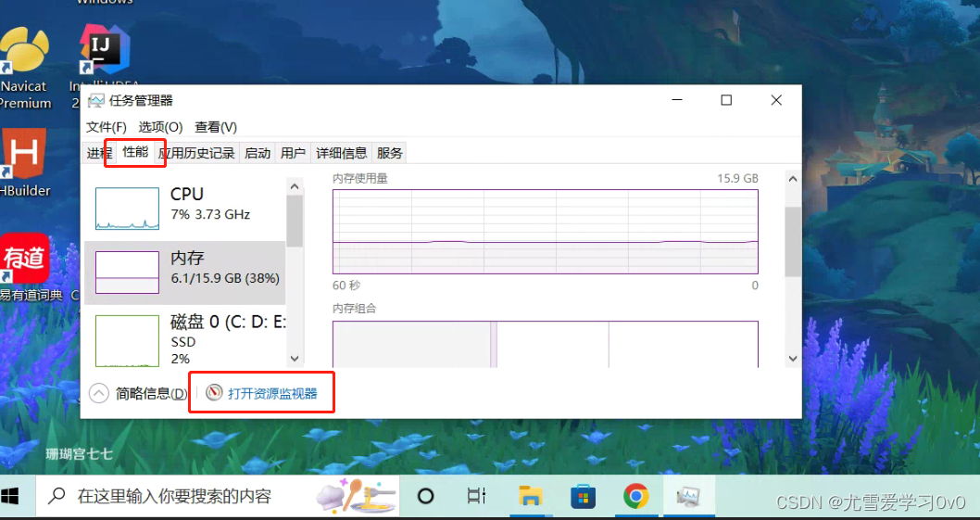Click the Windows Start button
Viewport: 980px width, 520px height.
click(x=10, y=497)
